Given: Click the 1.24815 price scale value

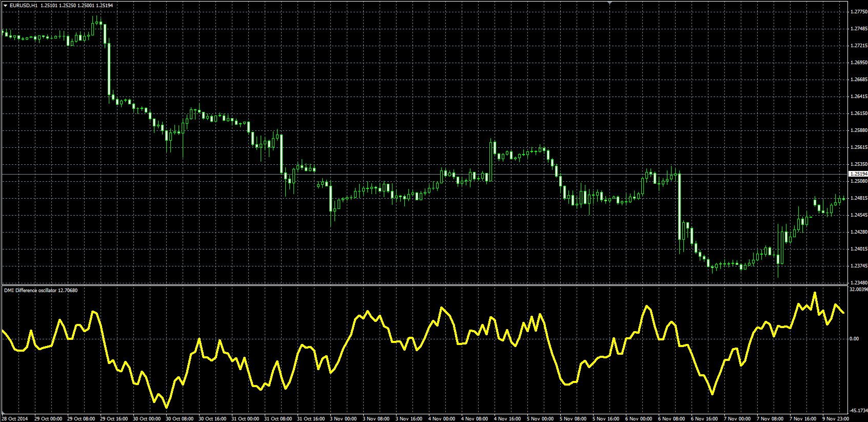Looking at the screenshot, I should 859,198.
